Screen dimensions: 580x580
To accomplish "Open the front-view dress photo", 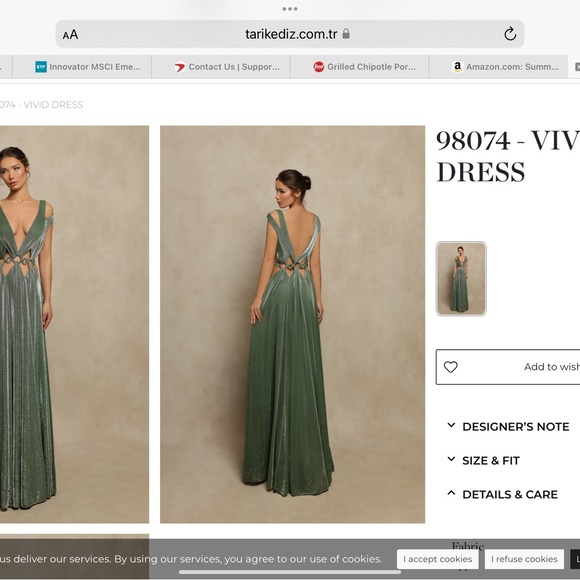I will (74, 324).
